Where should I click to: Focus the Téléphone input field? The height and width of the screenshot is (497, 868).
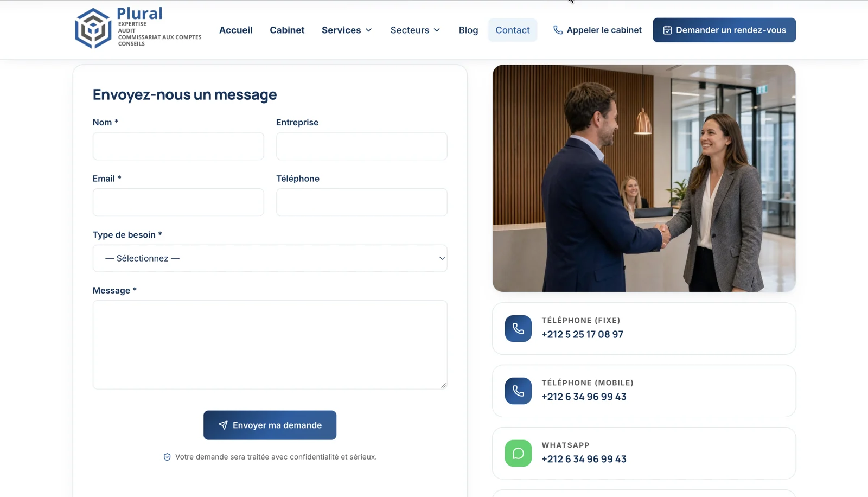[361, 202]
